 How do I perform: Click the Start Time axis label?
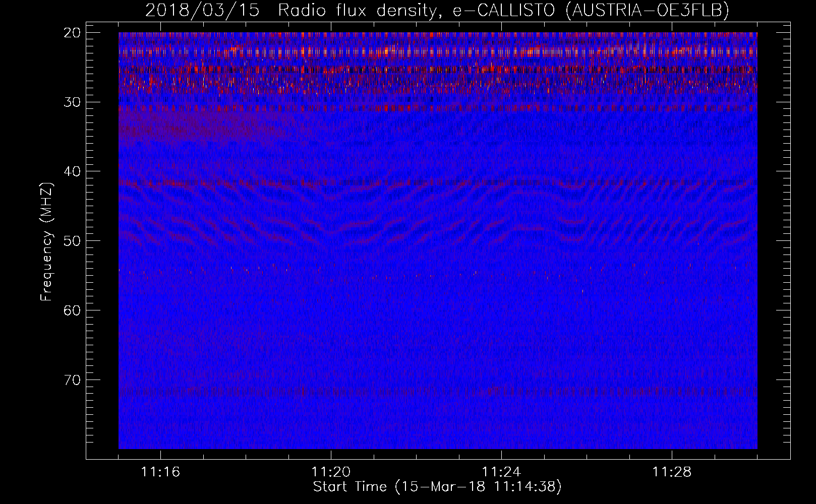(x=437, y=487)
